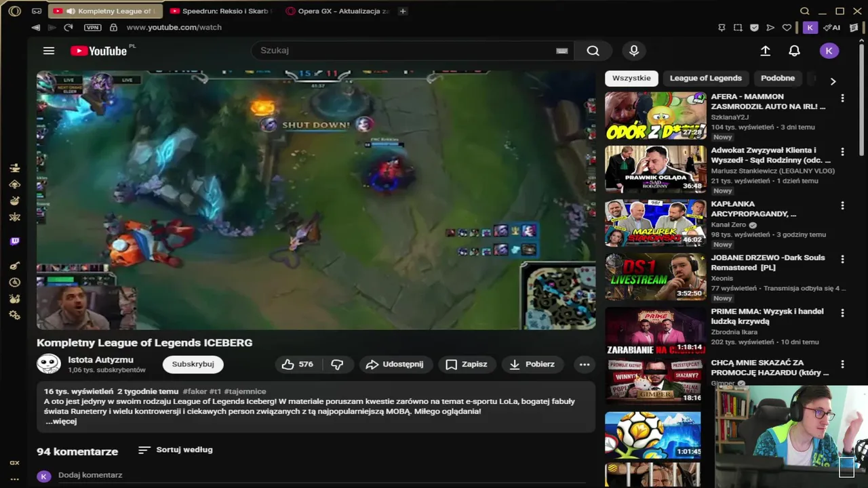Screen dimensions: 868x488
Task: Switch to Opera GX - Aktualizacja tab
Action: point(338,12)
